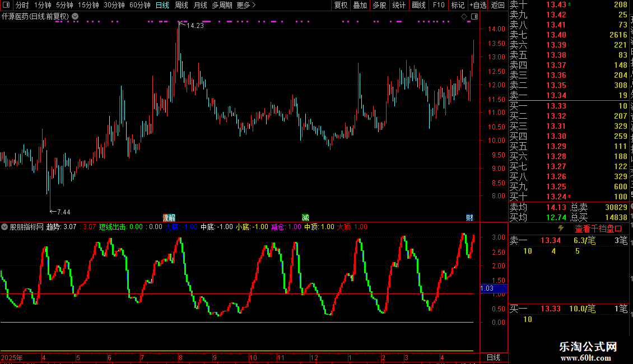Open indicator settings circle icon beside 股朋指标网

pos(4,227)
